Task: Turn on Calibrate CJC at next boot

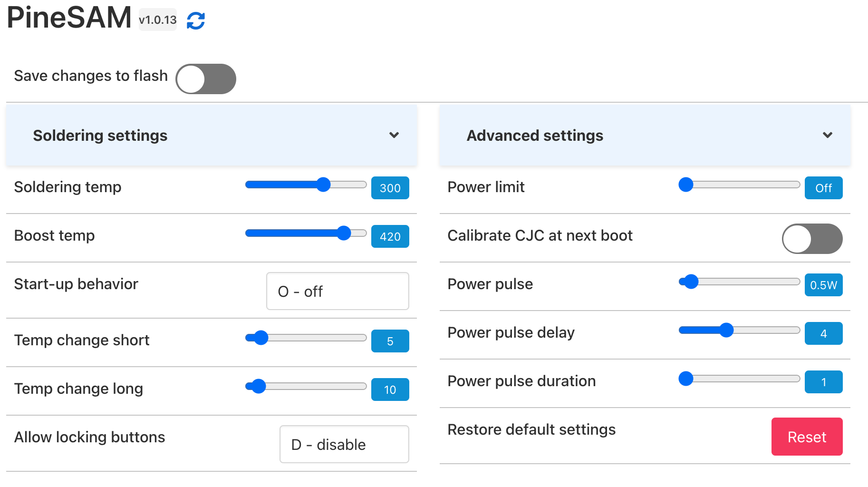Action: pyautogui.click(x=811, y=238)
